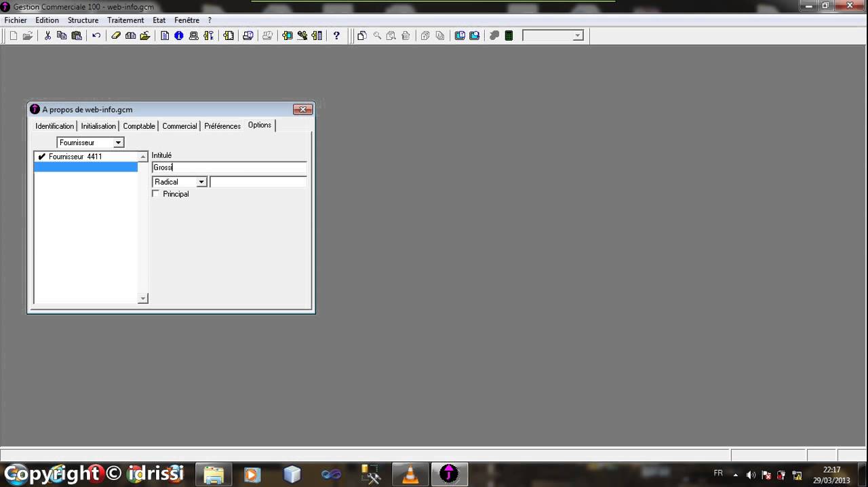The image size is (868, 487).
Task: Click the blue window question icon
Action: (x=460, y=36)
